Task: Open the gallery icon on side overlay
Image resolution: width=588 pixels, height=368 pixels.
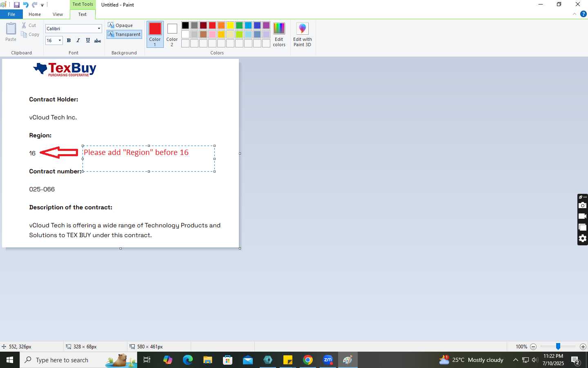Action: pyautogui.click(x=583, y=227)
